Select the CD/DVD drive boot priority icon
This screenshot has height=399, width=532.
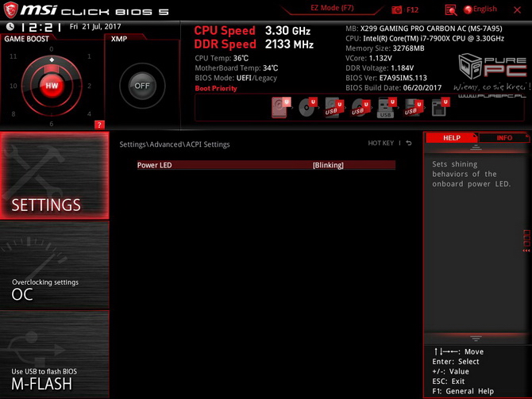coord(307,107)
